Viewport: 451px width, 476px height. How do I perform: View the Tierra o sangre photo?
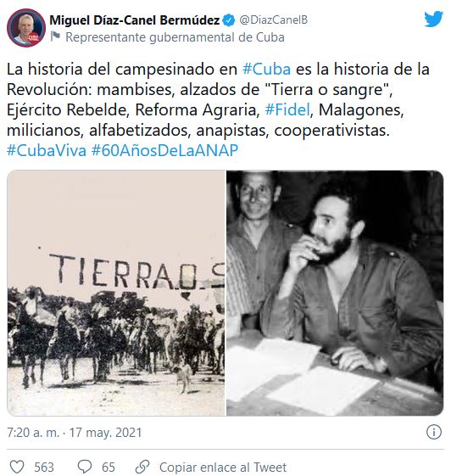[116, 293]
